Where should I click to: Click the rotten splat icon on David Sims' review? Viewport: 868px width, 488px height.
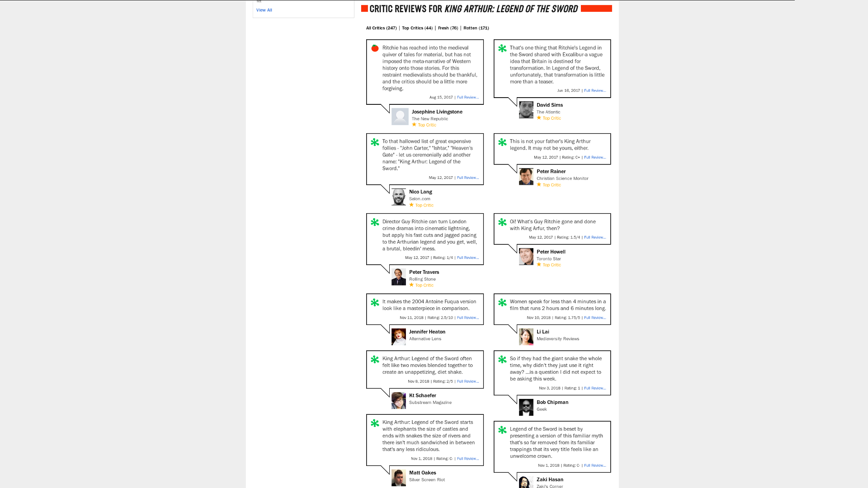[502, 48]
